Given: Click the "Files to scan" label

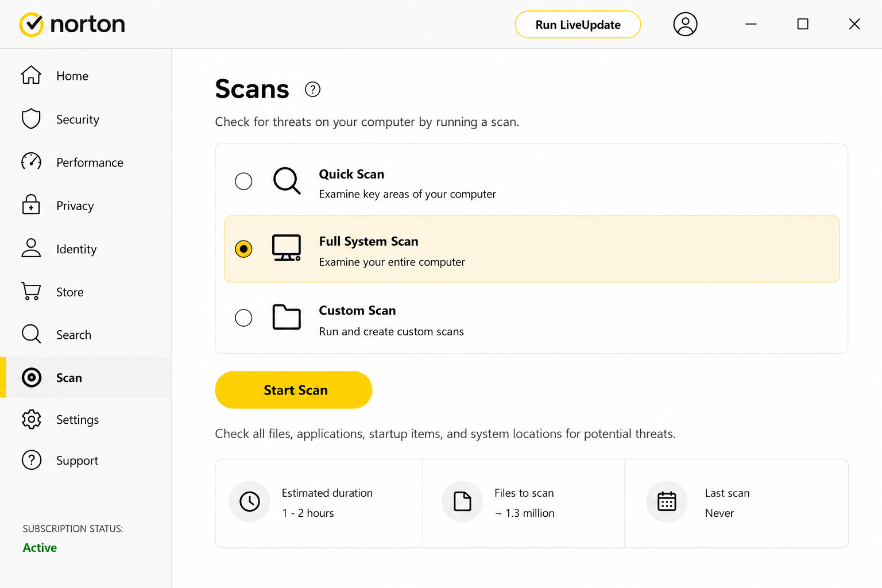Looking at the screenshot, I should click(x=524, y=493).
